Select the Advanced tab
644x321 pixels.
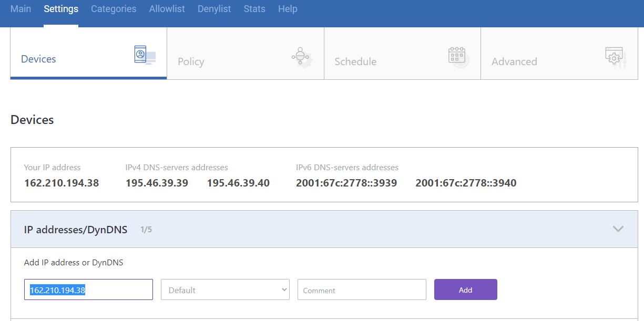[x=514, y=61]
